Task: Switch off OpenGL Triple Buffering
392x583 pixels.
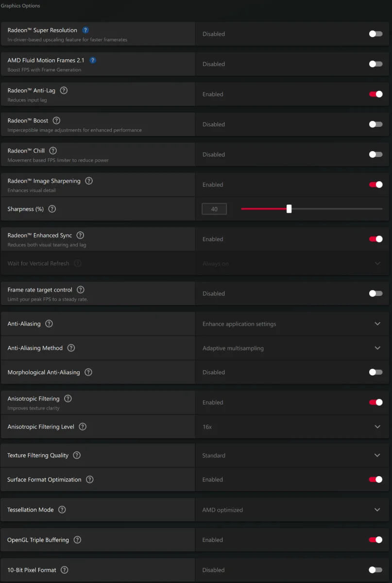Action: point(375,540)
